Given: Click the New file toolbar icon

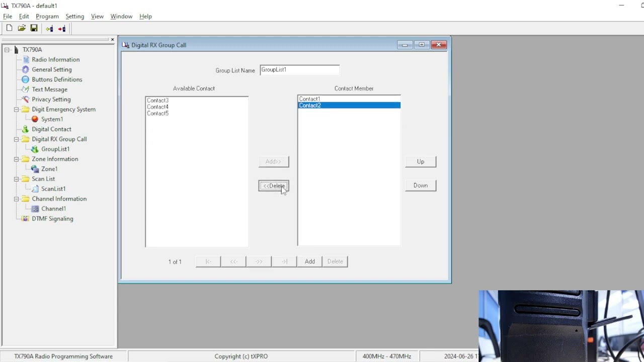Looking at the screenshot, I should tap(9, 29).
